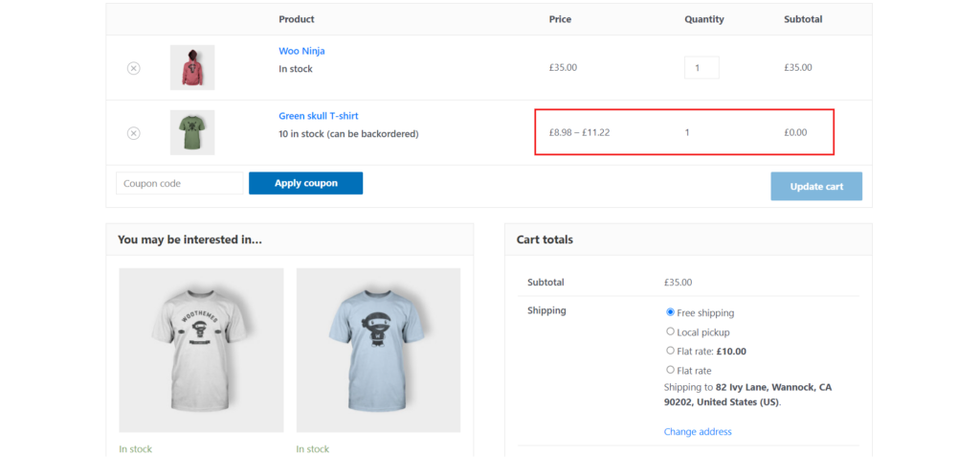View the white Woothemes T-shirt suggestion

click(201, 351)
